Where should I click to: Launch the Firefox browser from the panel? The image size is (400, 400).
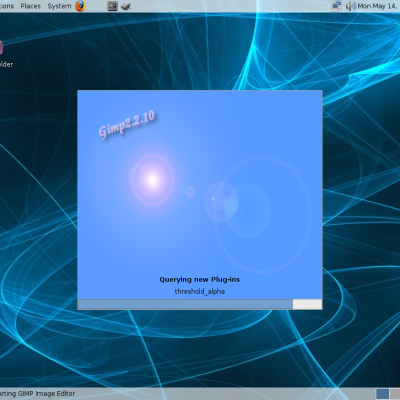pyautogui.click(x=80, y=6)
